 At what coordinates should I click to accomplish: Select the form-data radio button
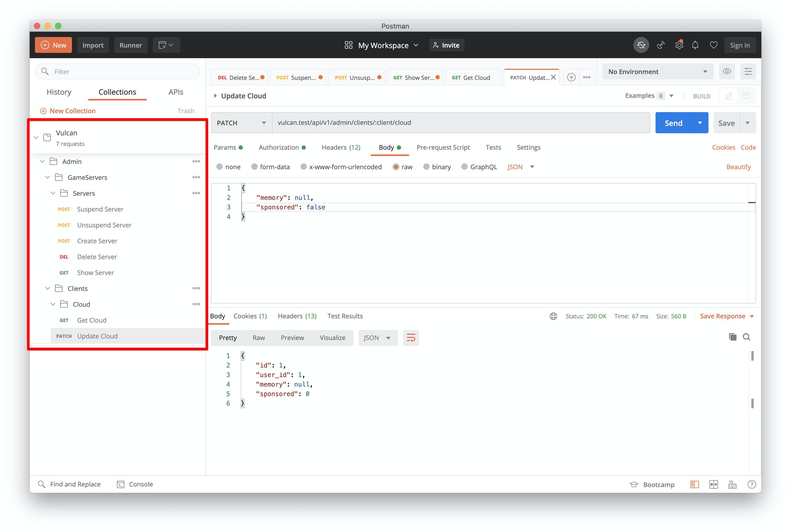coord(254,167)
